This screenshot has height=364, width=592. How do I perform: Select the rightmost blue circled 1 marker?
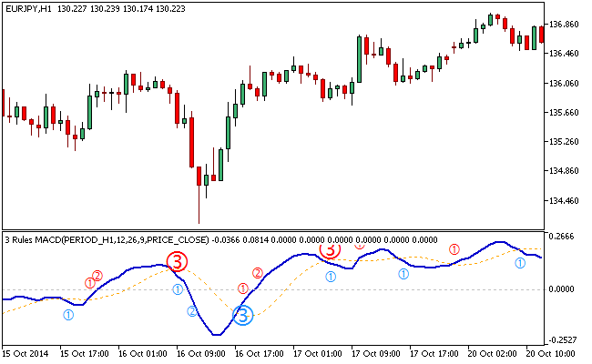520,263
